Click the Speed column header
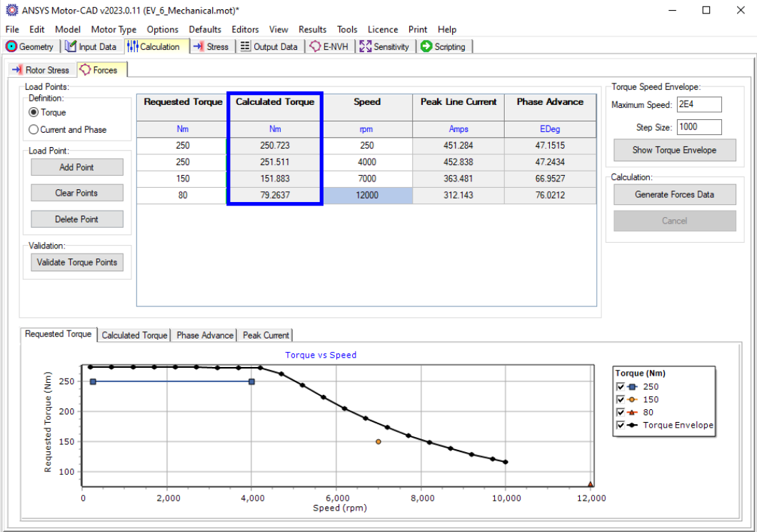Screen dimensions: 757x532 [x=367, y=107]
